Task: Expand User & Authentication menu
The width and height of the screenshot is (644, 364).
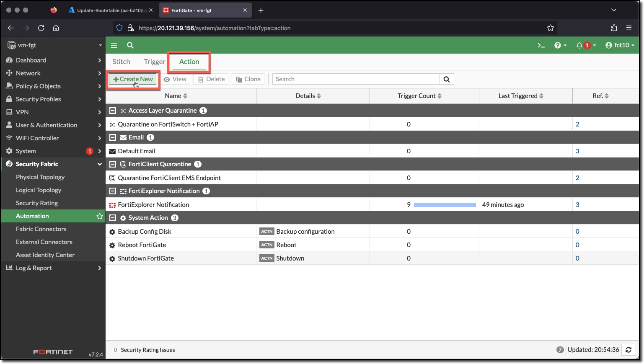Action: click(x=53, y=125)
